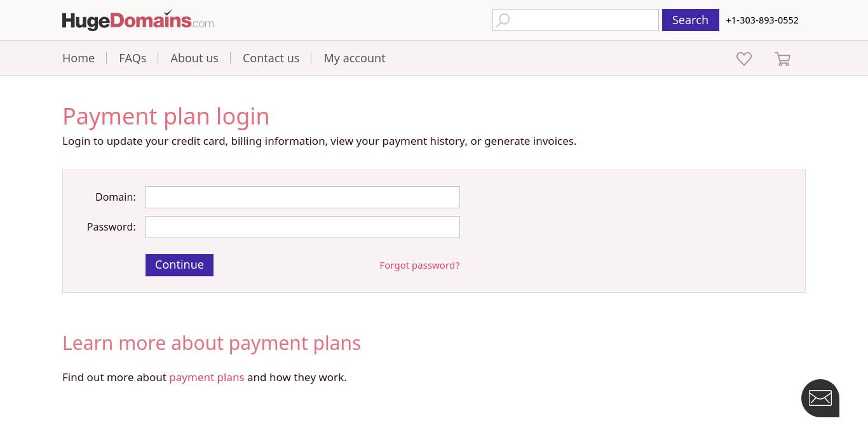Viewport: 868px width, 430px height.
Task: Open My account from navigation
Action: [355, 58]
